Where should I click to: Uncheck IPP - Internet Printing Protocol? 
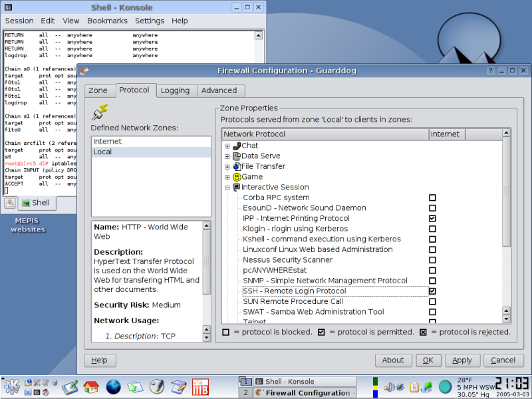pyautogui.click(x=432, y=218)
